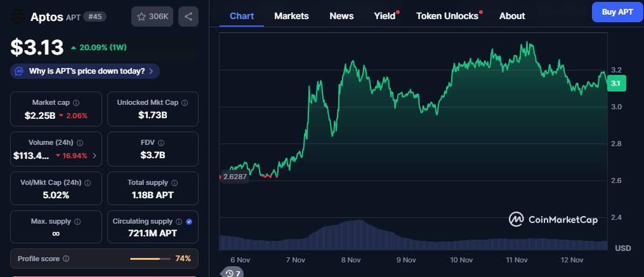
Task: Click the $1.73B unlocked market cap value
Action: (152, 116)
